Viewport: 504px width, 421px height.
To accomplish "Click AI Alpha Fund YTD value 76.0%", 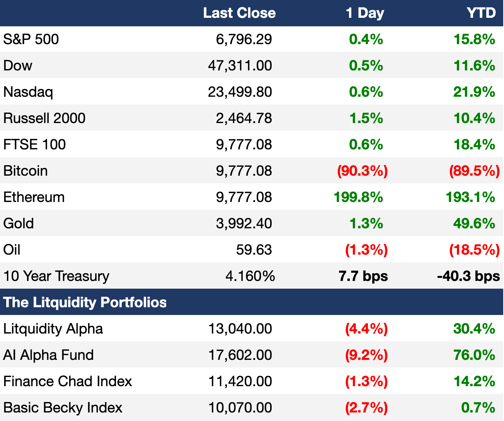I will pyautogui.click(x=474, y=355).
